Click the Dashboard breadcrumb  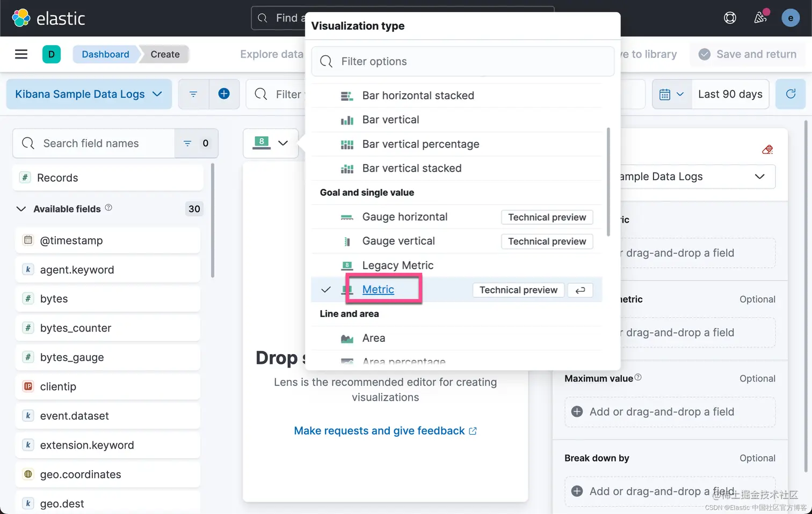coord(105,54)
